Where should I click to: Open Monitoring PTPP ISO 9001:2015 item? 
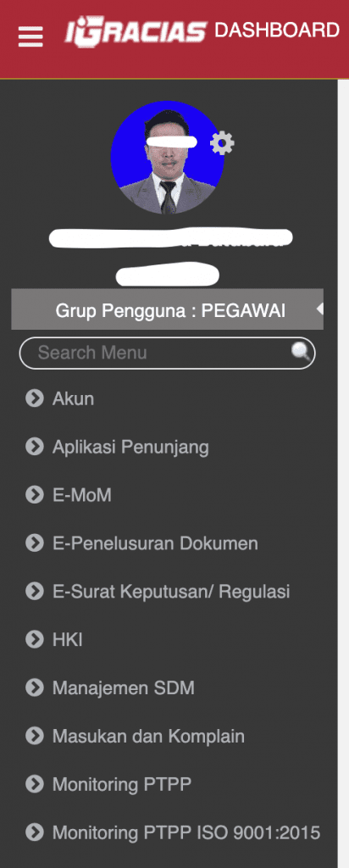pos(186,832)
